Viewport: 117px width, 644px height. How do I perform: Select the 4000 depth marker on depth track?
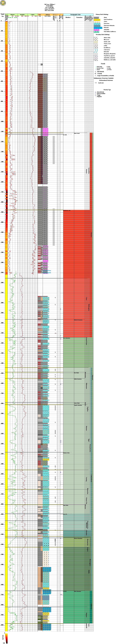click(x=2, y=423)
